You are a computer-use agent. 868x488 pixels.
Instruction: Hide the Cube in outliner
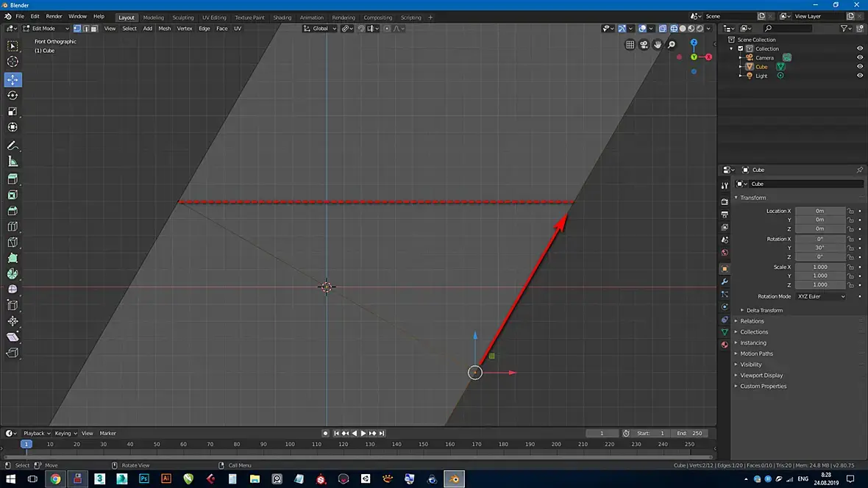pyautogui.click(x=860, y=66)
